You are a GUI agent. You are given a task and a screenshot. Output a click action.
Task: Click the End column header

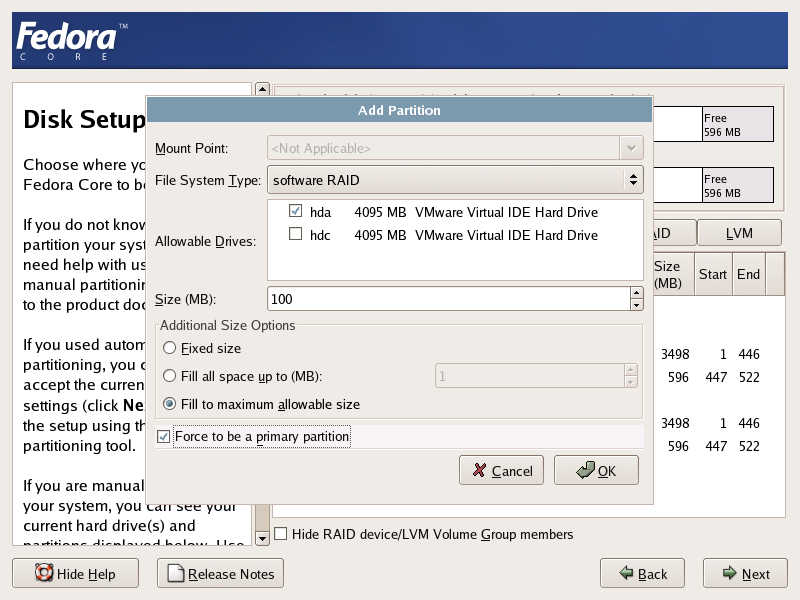coord(748,274)
